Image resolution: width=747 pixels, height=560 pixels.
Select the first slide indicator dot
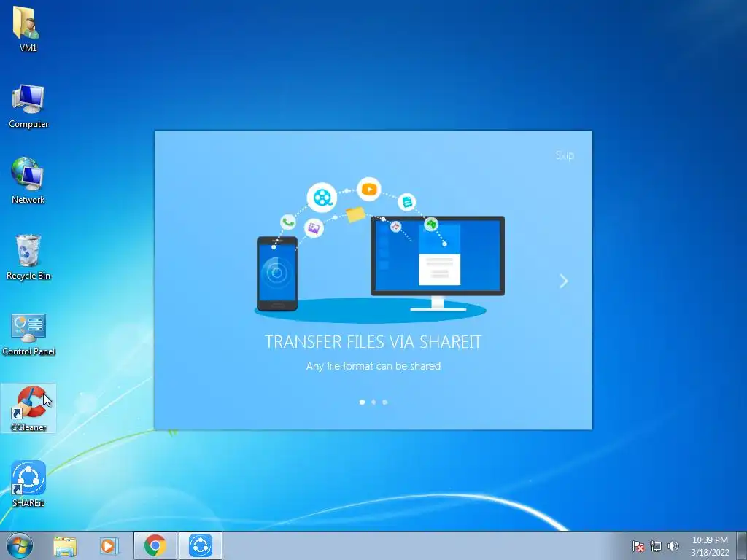click(x=362, y=402)
